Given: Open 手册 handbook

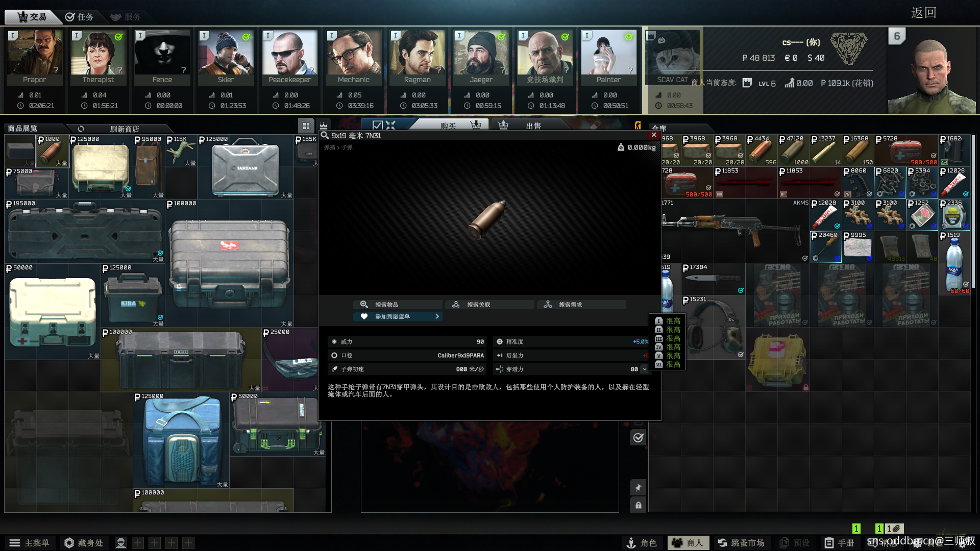Looking at the screenshot, I should pyautogui.click(x=839, y=543).
